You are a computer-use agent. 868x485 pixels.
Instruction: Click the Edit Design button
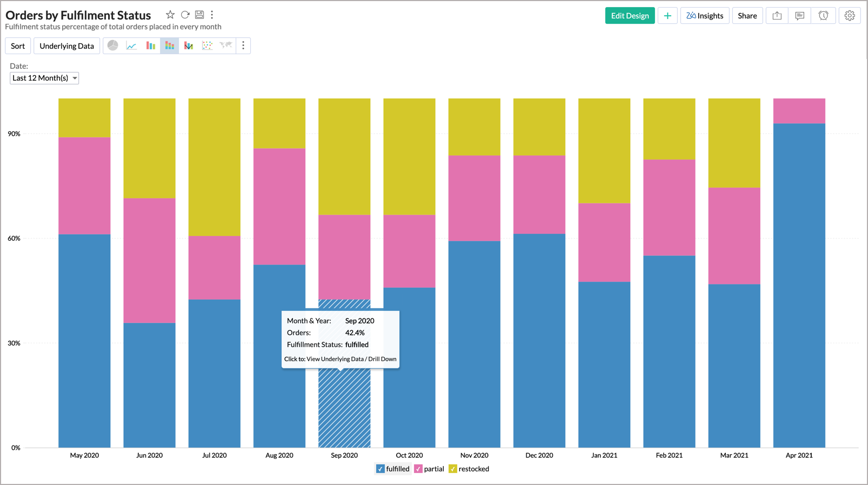point(630,16)
